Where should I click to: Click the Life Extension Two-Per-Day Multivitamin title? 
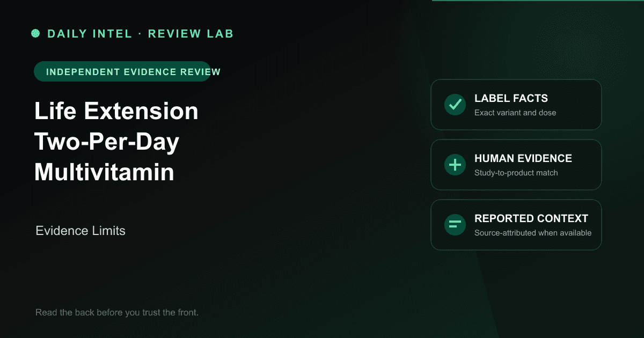point(116,142)
